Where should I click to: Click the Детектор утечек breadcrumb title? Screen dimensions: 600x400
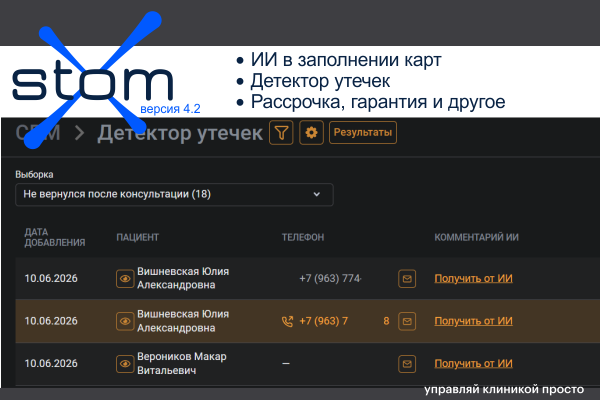click(180, 133)
